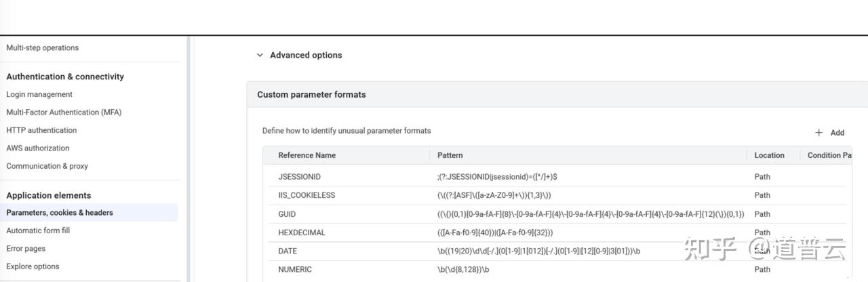Viewport: 868px width, 282px height.
Task: Select Multi-Factor Authentication (MFA) item
Action: (x=64, y=113)
